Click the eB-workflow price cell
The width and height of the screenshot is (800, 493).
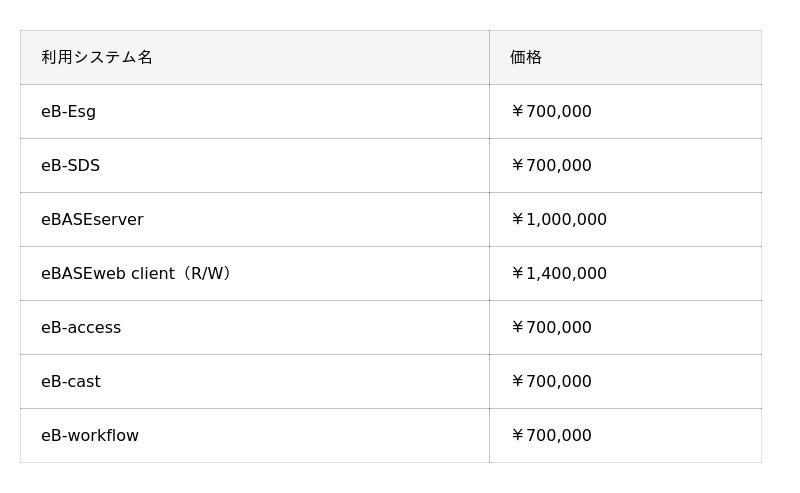pos(626,435)
